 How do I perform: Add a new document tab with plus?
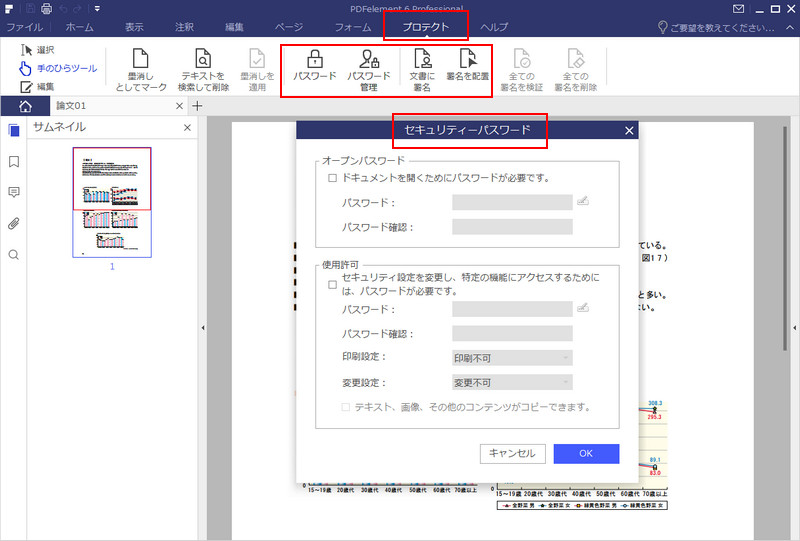(x=197, y=106)
